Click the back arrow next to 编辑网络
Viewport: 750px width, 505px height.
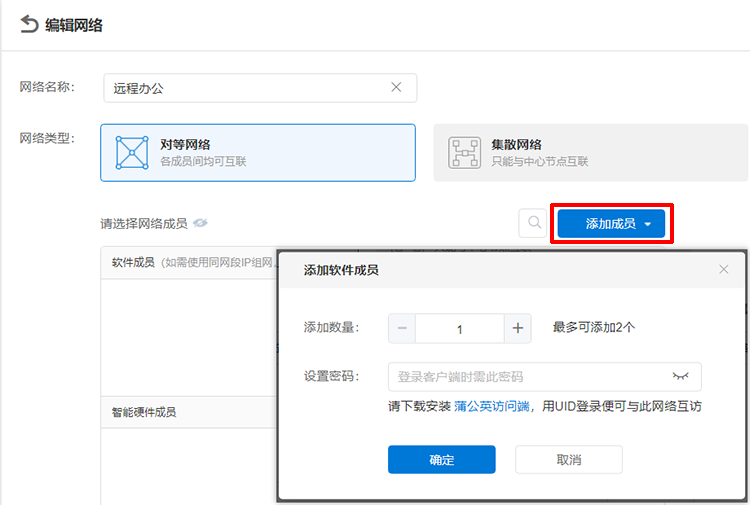point(29,24)
